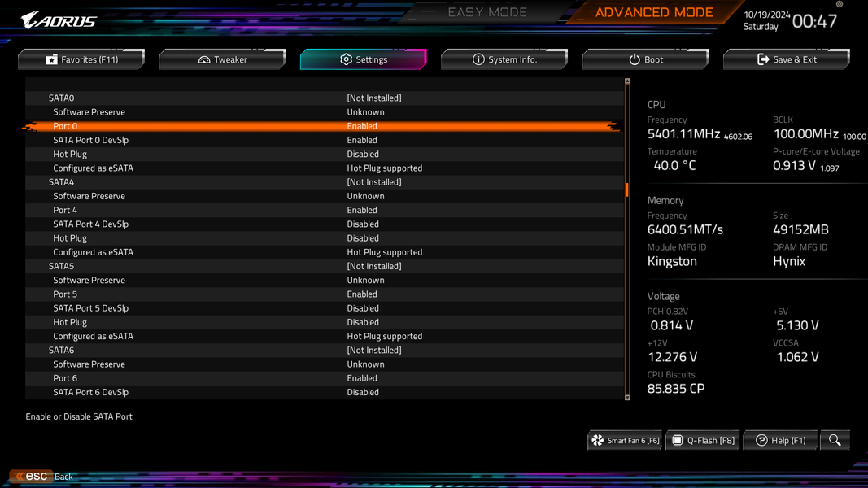This screenshot has height=488, width=868.
Task: Switch to Easy Mode
Action: pyautogui.click(x=487, y=12)
